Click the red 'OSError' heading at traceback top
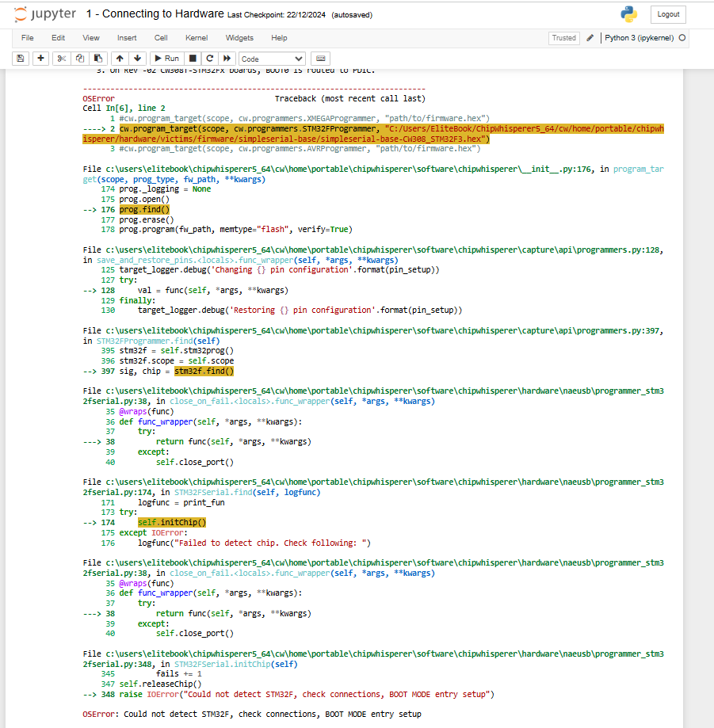Image resolution: width=714 pixels, height=728 pixels. [x=98, y=98]
